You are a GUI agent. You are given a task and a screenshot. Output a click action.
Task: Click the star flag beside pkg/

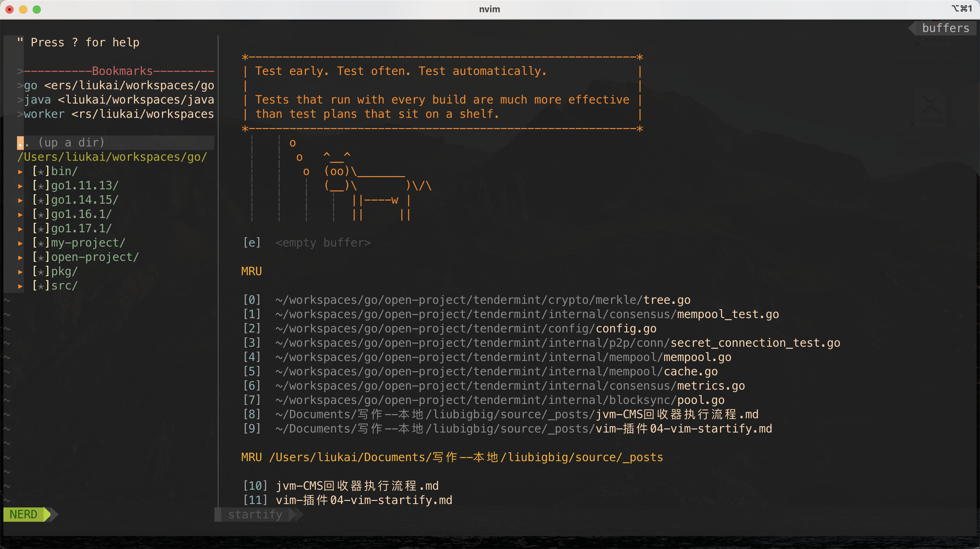[41, 272]
